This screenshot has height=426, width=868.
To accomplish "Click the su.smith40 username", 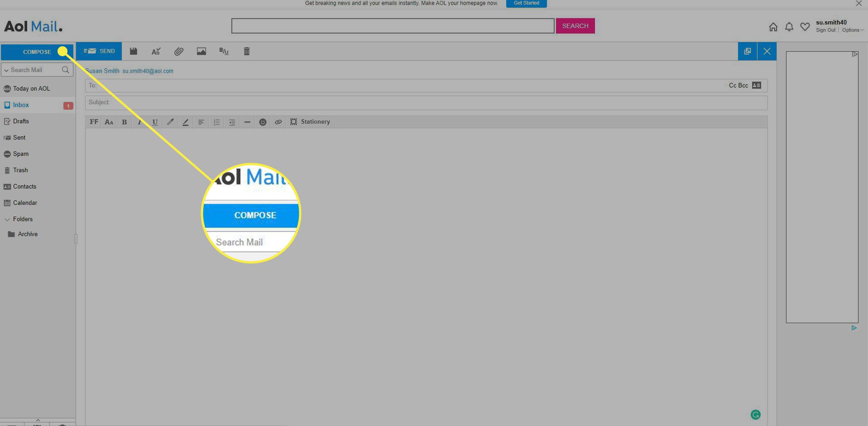I will (x=831, y=22).
